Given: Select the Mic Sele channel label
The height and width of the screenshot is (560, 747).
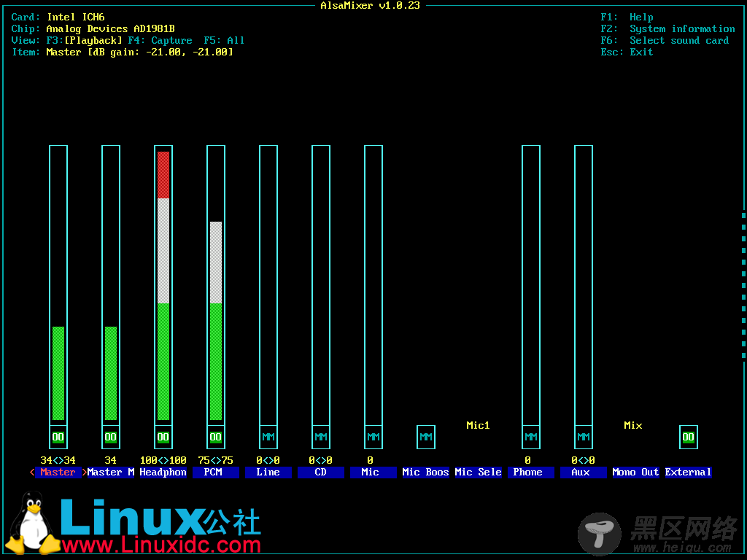Looking at the screenshot, I should click(479, 472).
